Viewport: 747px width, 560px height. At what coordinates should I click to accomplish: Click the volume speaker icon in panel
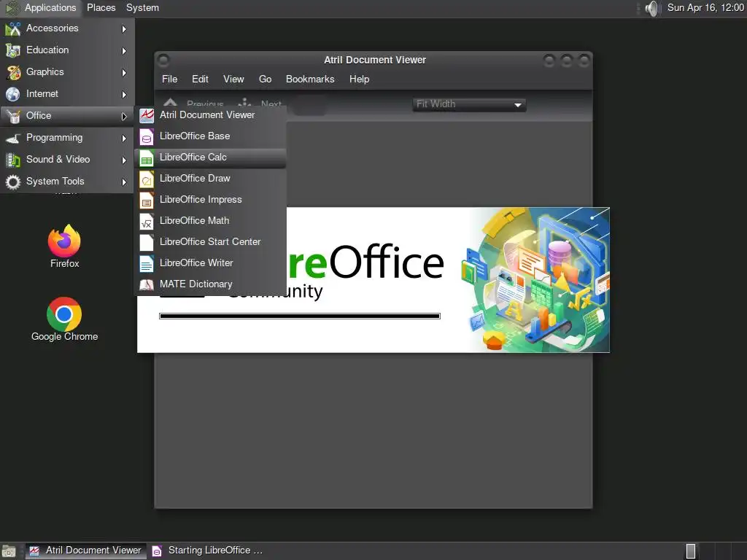651,8
